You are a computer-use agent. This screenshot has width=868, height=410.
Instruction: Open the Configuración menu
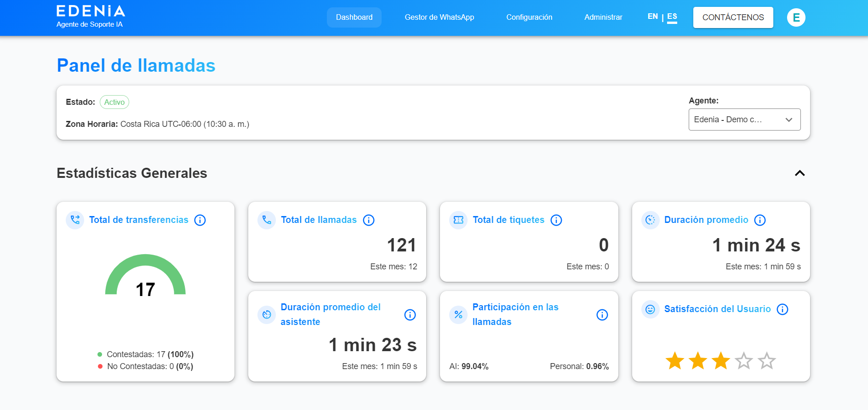529,17
